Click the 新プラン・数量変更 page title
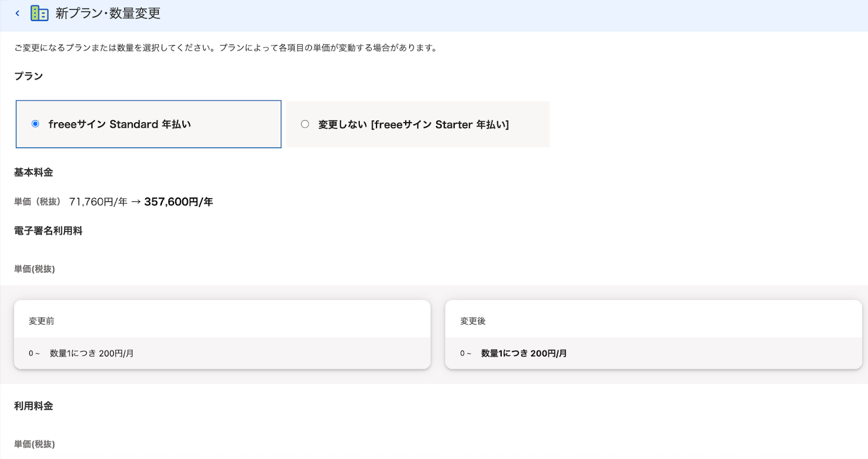Image resolution: width=868 pixels, height=459 pixels. 108,13
